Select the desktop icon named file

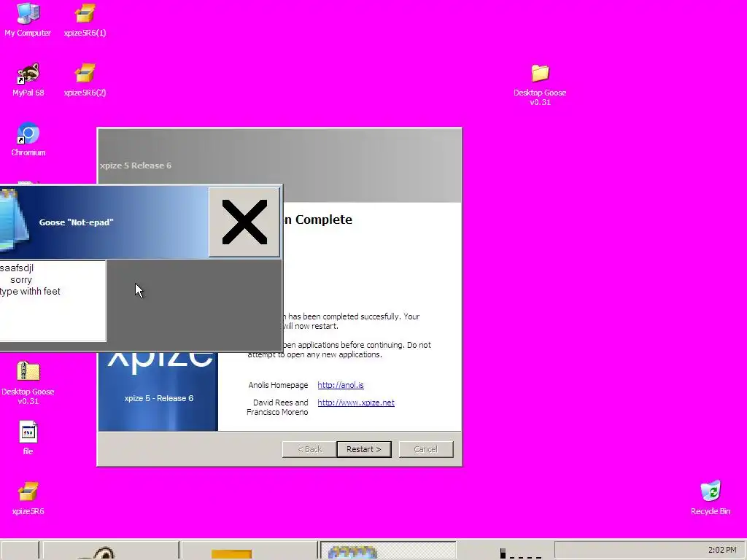28,438
